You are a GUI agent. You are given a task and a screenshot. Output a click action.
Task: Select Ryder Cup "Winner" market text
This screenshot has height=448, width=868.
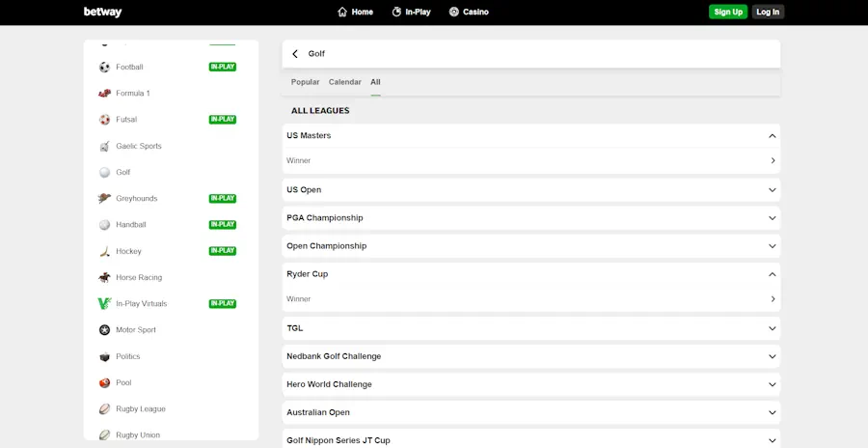click(298, 299)
